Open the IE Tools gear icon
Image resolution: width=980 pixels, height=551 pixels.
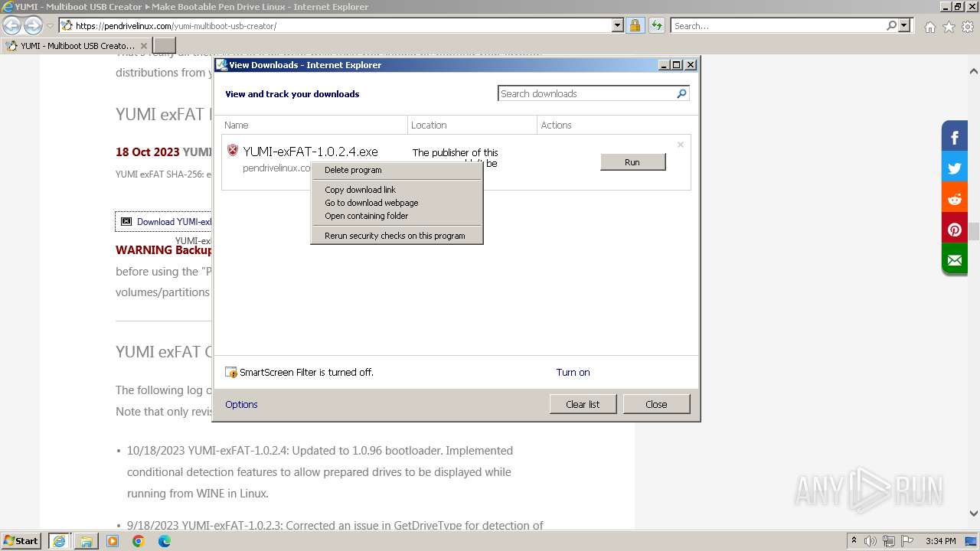coord(968,27)
